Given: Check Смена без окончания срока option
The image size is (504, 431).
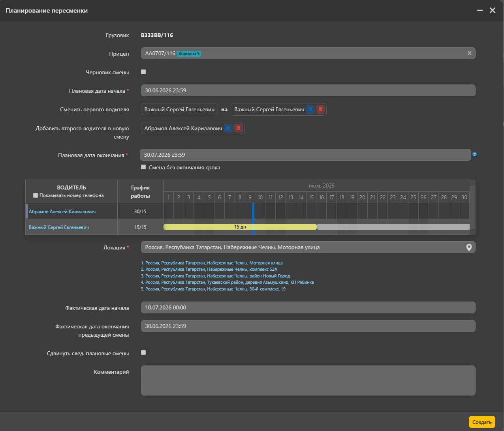Looking at the screenshot, I should 143,167.
